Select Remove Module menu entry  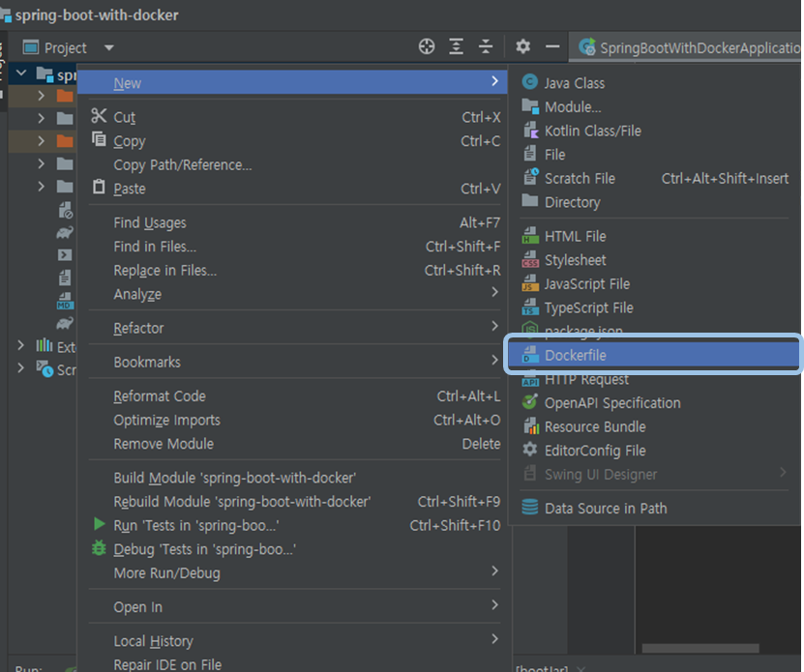294,444
